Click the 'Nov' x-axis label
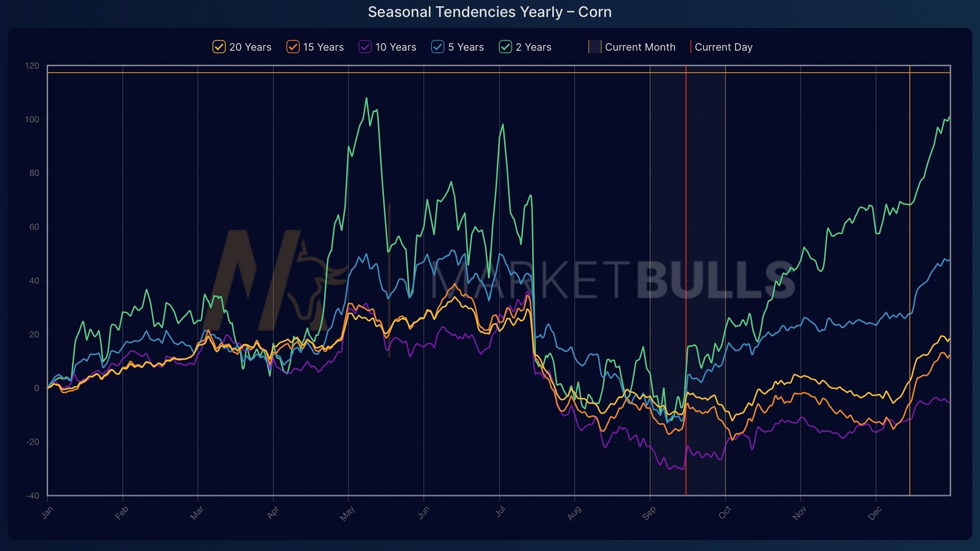This screenshot has height=551, width=980. [x=799, y=513]
